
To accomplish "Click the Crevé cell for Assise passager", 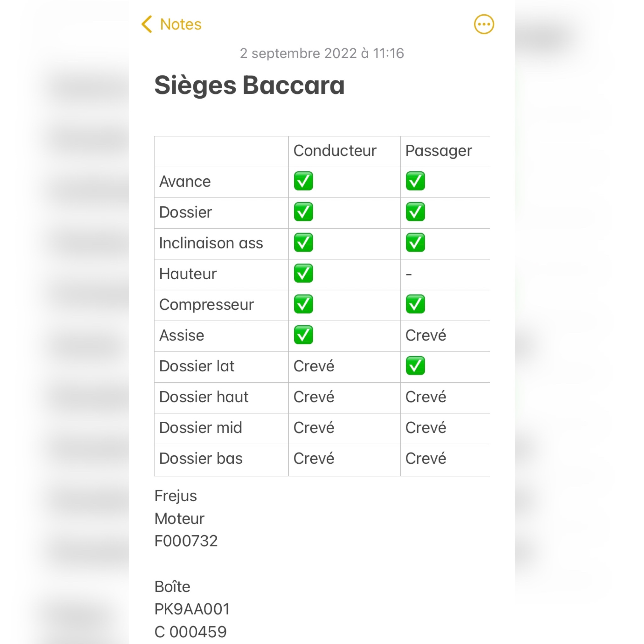I will tap(425, 335).
